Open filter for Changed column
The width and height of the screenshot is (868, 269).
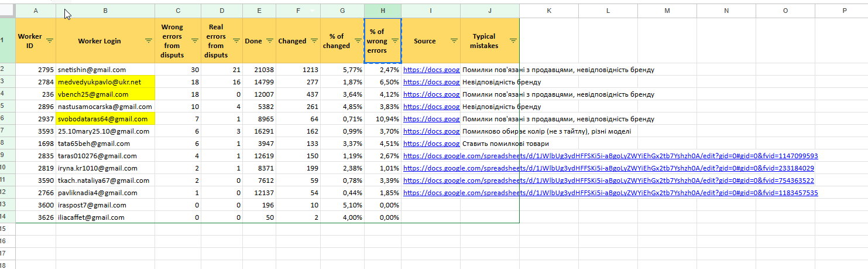(315, 41)
